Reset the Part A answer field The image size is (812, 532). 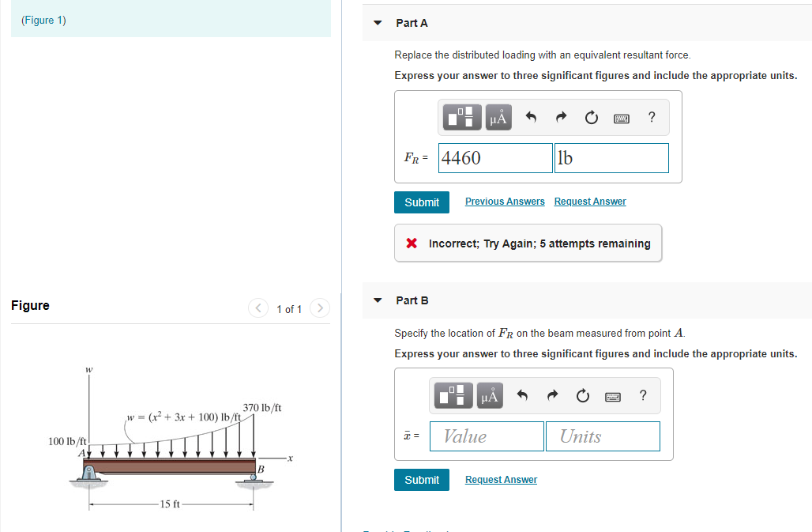591,117
